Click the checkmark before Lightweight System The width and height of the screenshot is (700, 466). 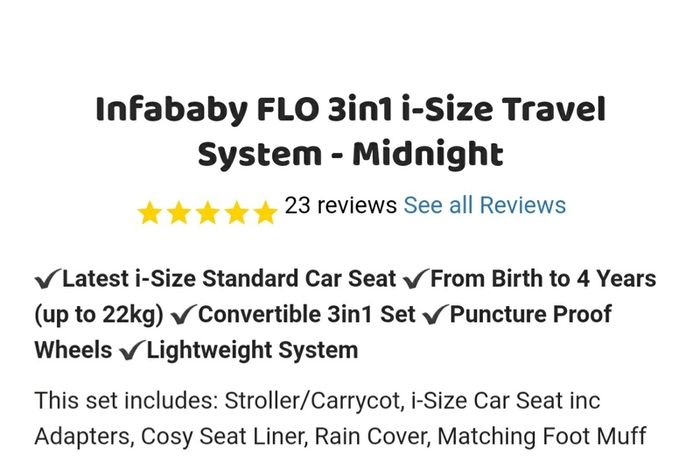(x=132, y=351)
